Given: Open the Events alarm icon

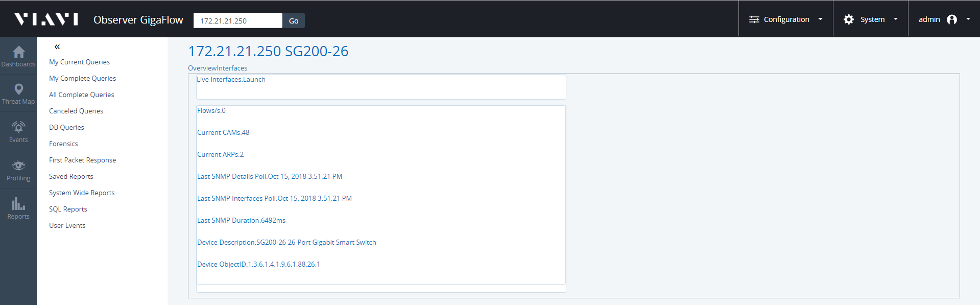Looking at the screenshot, I should (x=18, y=127).
